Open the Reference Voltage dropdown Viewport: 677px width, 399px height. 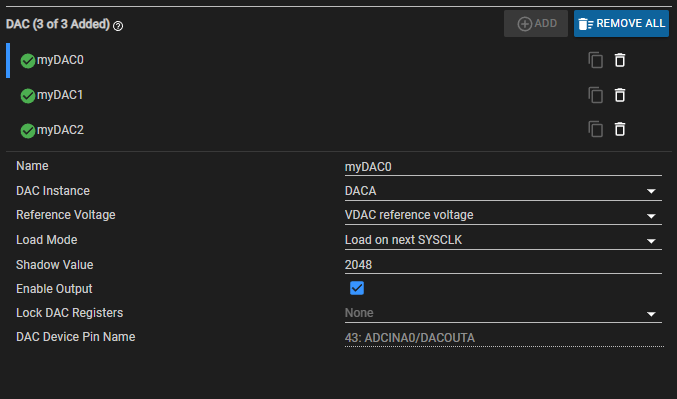pos(503,215)
